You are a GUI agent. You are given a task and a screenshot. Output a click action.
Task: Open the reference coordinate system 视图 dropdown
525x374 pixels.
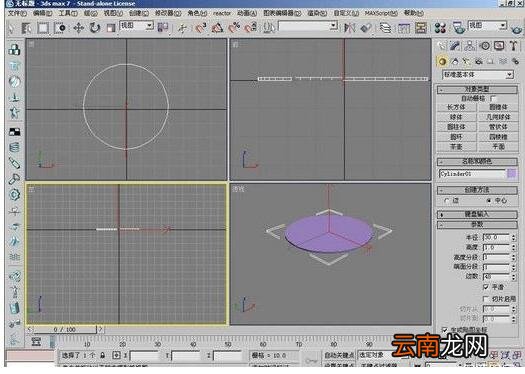(136, 25)
